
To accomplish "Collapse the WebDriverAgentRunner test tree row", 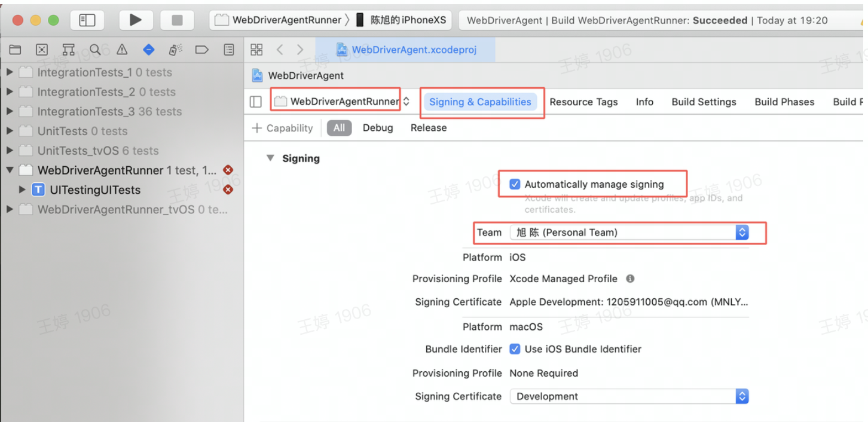I will coord(10,170).
